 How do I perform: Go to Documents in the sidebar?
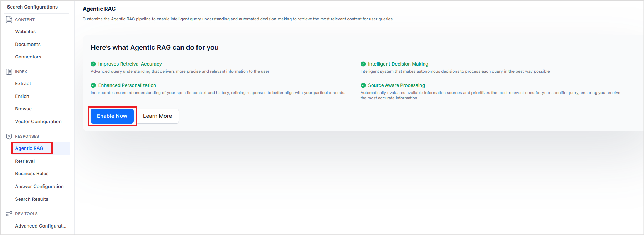pos(28,45)
